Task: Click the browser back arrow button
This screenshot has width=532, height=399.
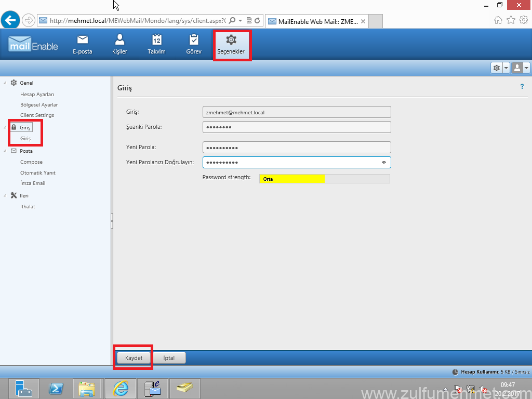Action: pos(10,20)
